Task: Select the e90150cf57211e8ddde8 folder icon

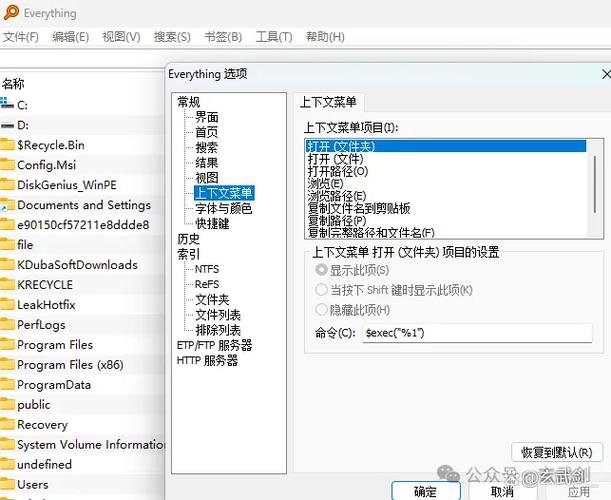Action: pos(7,225)
